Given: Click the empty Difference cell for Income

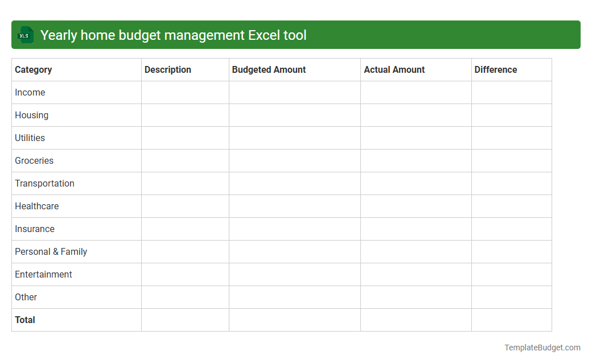Looking at the screenshot, I should click(x=511, y=92).
